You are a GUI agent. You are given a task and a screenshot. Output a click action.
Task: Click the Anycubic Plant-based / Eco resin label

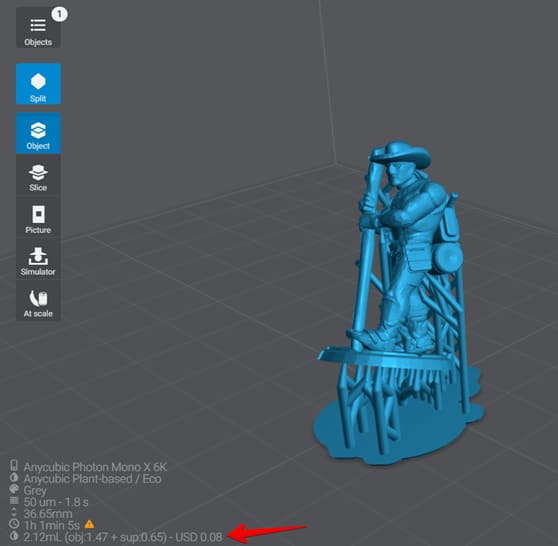point(92,479)
